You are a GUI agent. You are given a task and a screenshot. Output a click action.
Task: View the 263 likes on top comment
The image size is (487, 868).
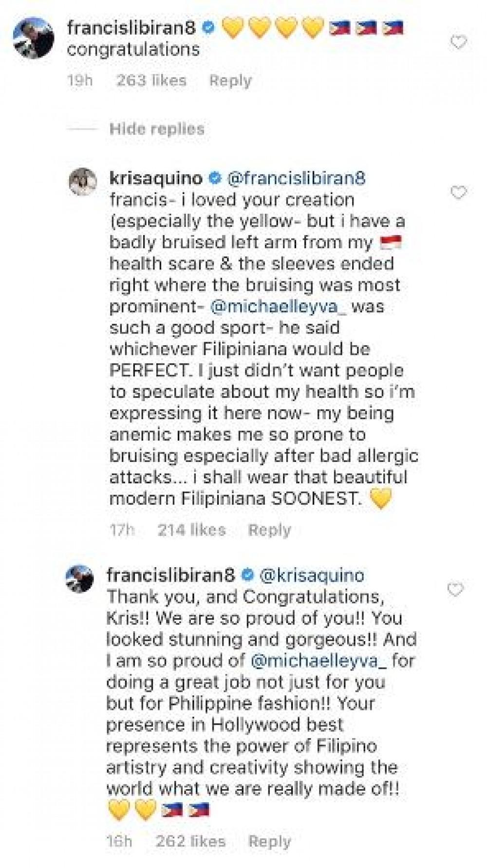coord(151,80)
